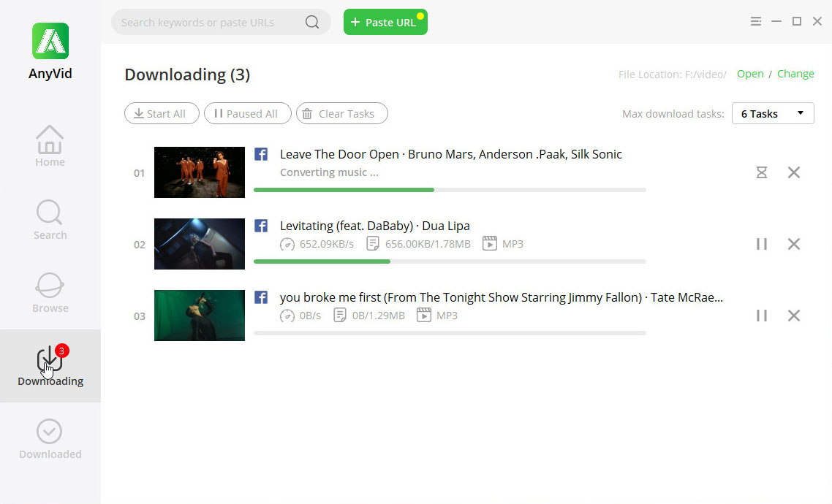
Task: Pause the you broke me first download
Action: [x=761, y=316]
